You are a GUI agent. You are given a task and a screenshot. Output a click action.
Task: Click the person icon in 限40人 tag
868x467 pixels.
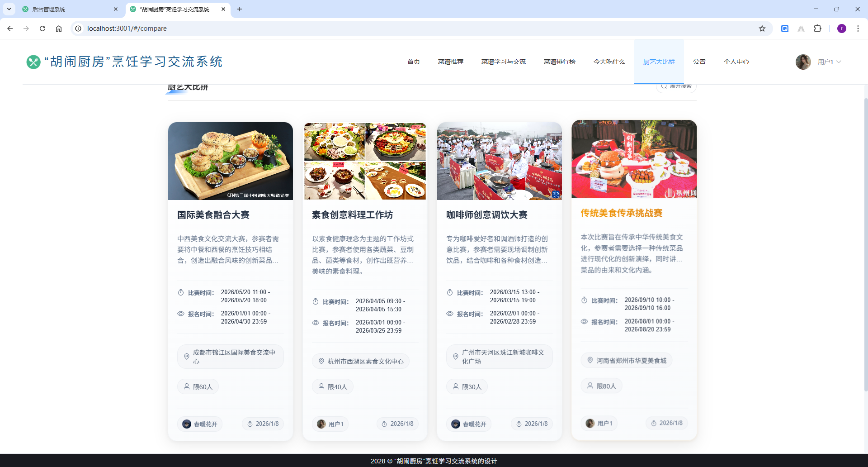pos(321,386)
